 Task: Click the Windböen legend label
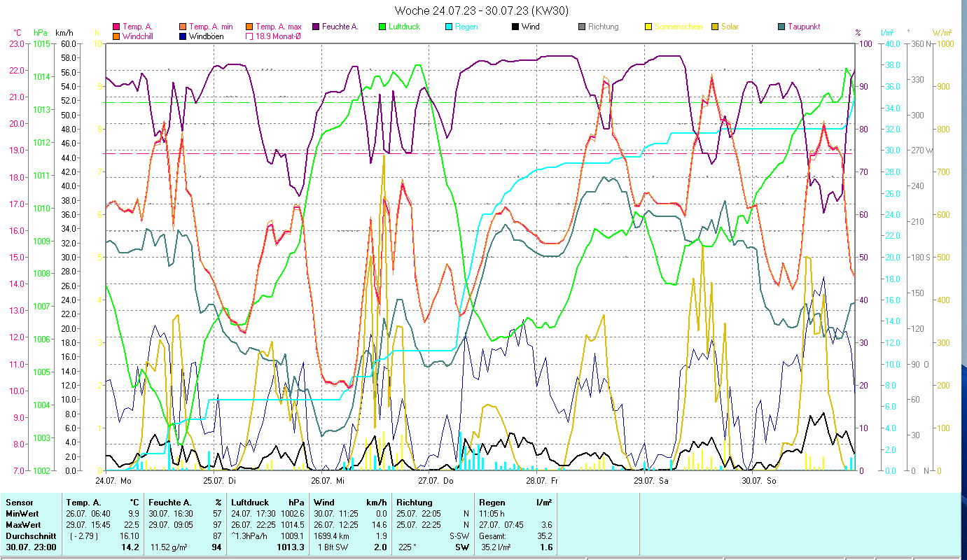click(207, 36)
